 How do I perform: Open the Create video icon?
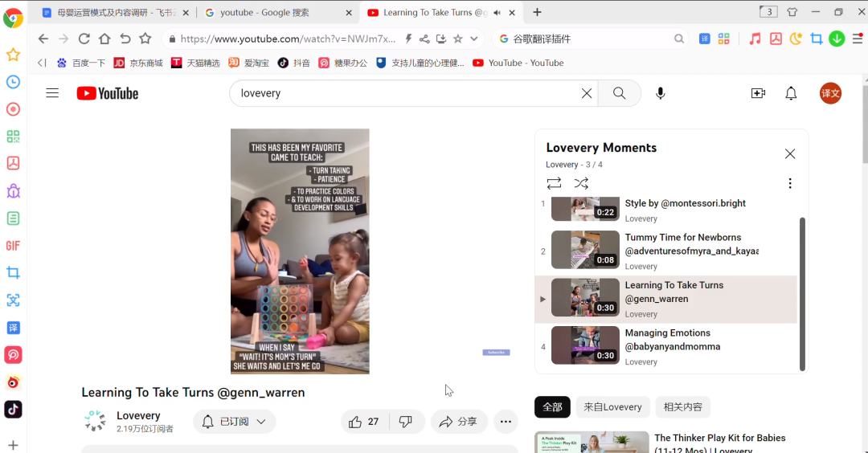coord(758,93)
